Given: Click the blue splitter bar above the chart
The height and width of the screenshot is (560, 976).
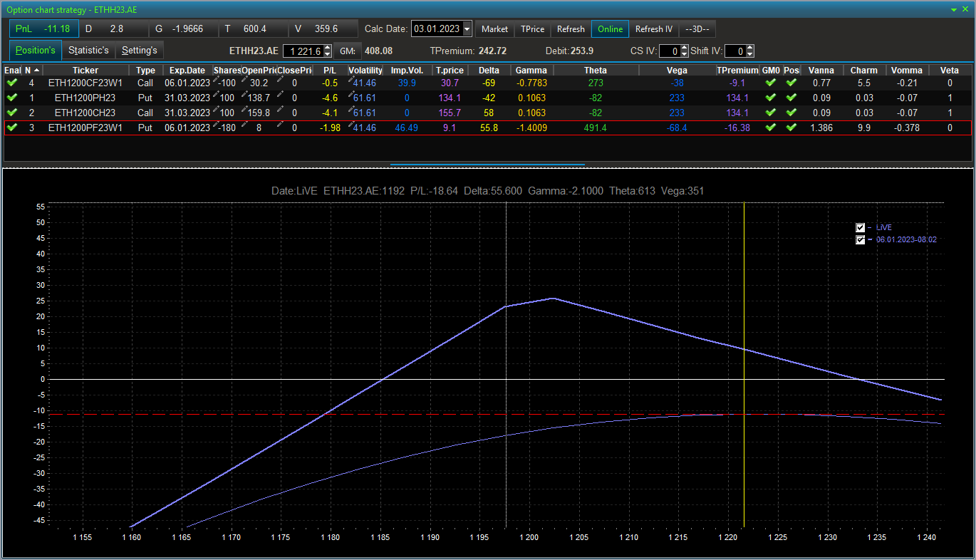Looking at the screenshot, I should pyautogui.click(x=487, y=165).
